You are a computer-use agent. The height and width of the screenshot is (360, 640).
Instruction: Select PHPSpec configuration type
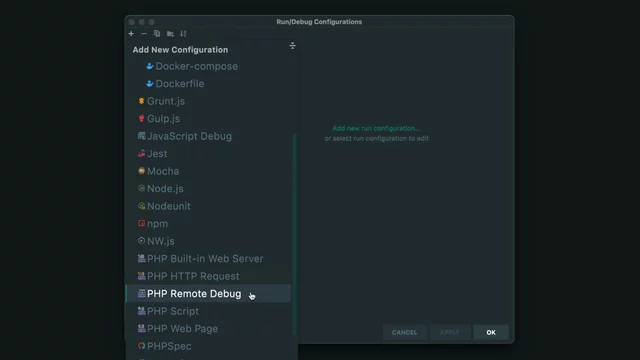209,346
